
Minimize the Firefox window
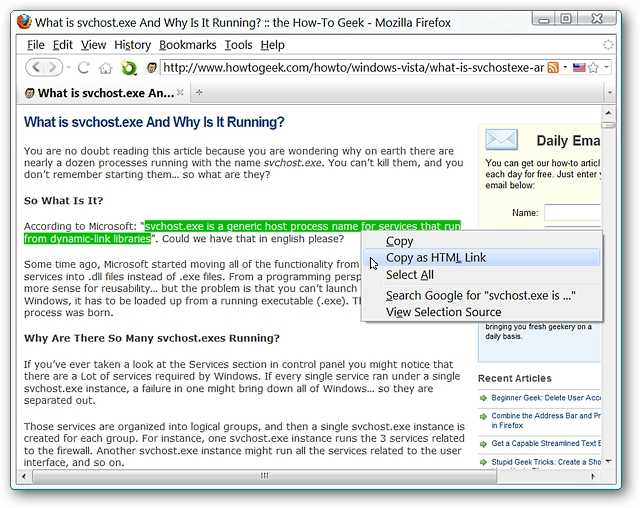pos(544,18)
